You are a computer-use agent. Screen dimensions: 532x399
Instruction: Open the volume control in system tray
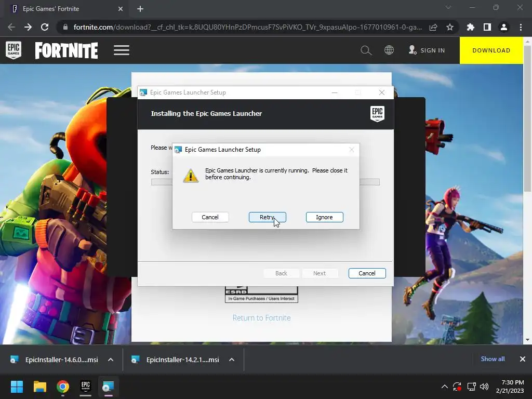[484, 387]
